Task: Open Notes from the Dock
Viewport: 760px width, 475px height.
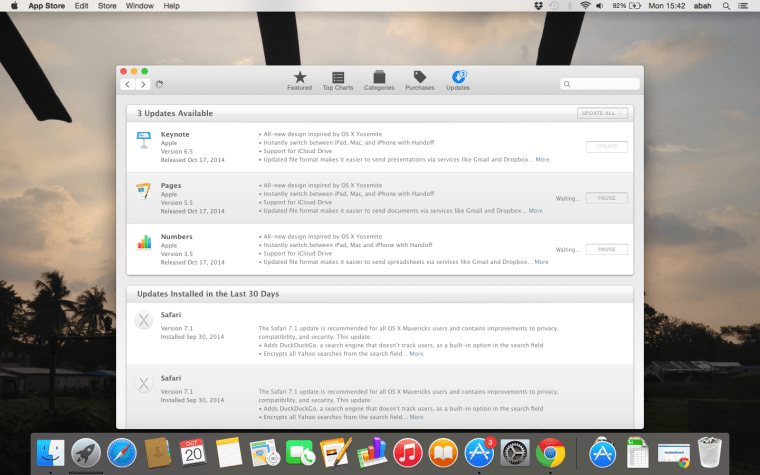Action: (x=229, y=453)
